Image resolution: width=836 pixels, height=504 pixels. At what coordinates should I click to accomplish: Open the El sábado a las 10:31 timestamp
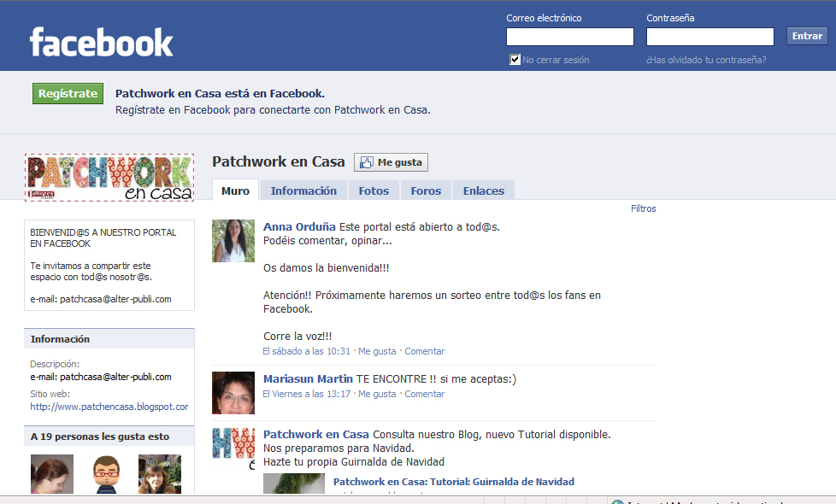(307, 351)
